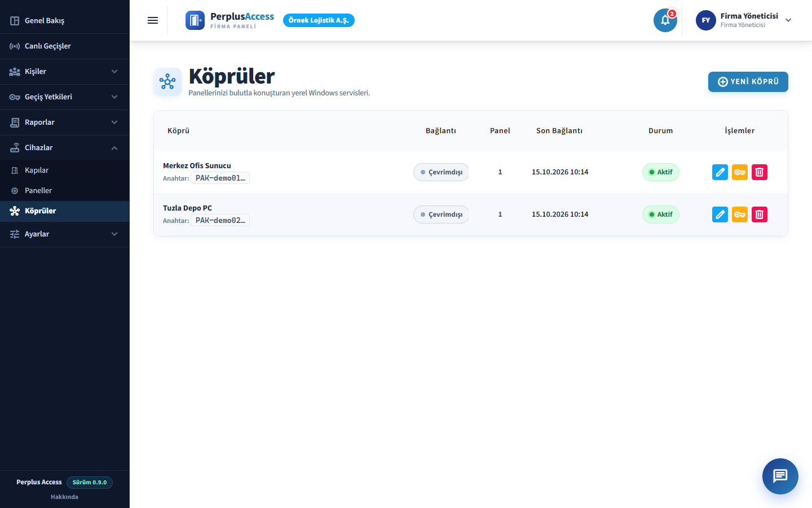Expand the Ayarlar menu
Image resolution: width=812 pixels, height=508 pixels.
65,234
